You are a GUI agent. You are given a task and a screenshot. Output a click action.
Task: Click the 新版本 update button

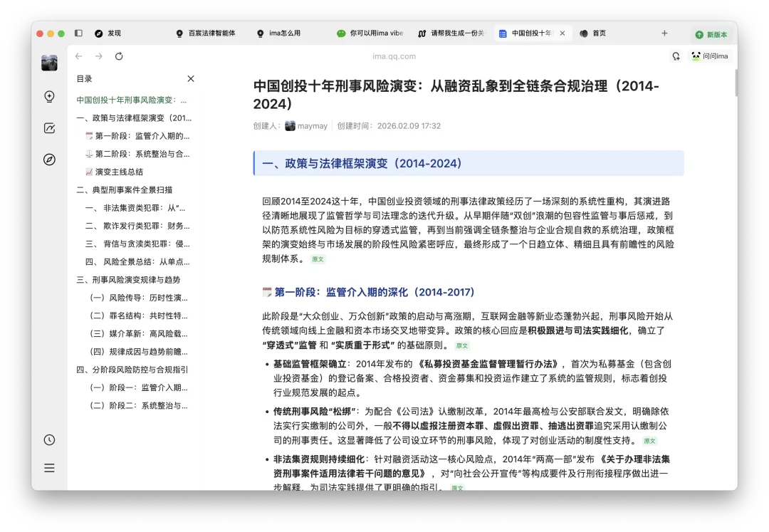[x=711, y=34]
